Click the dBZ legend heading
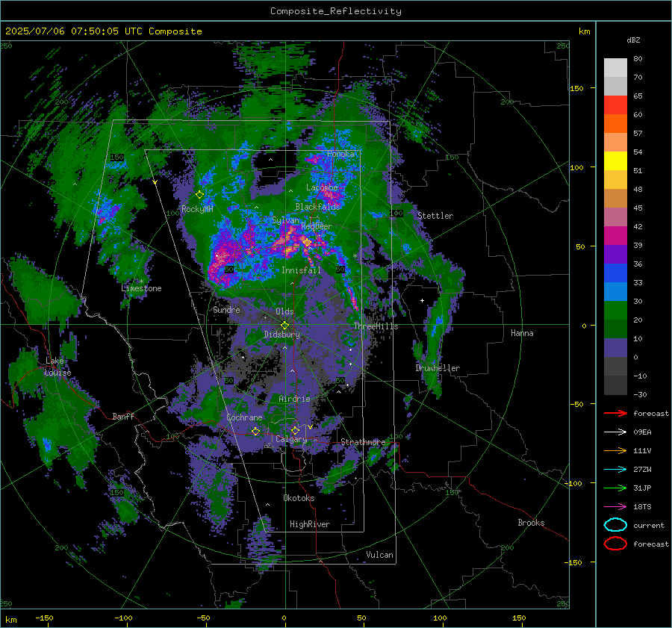This screenshot has width=672, height=628. tap(633, 40)
